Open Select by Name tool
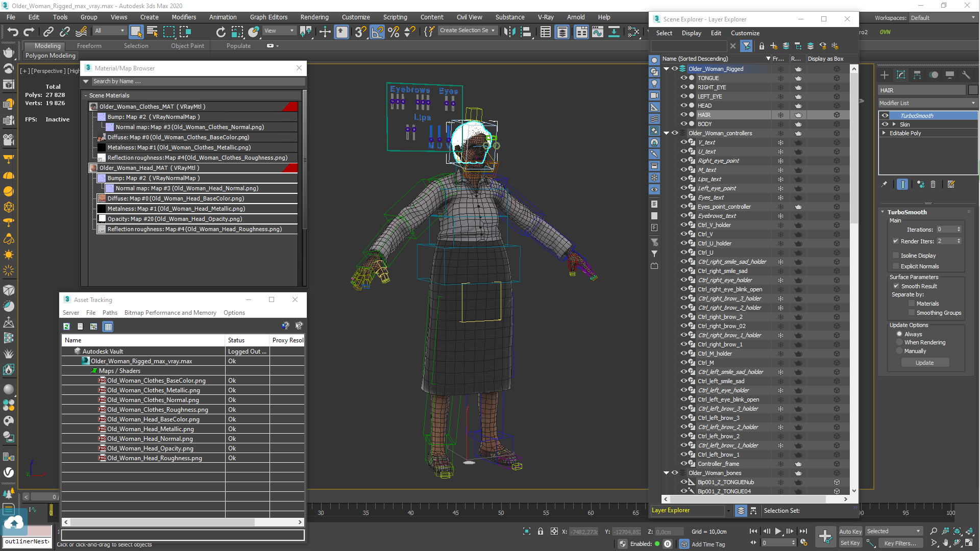The width and height of the screenshot is (980, 551). [x=152, y=32]
